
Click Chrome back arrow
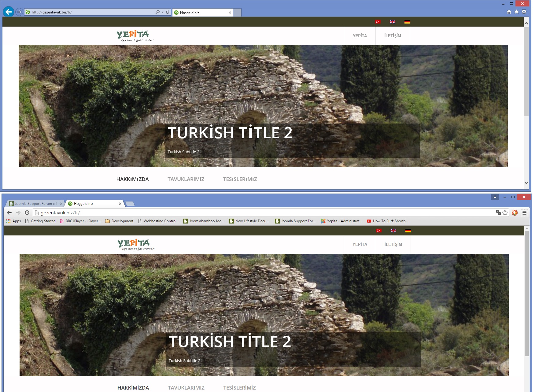tap(9, 213)
